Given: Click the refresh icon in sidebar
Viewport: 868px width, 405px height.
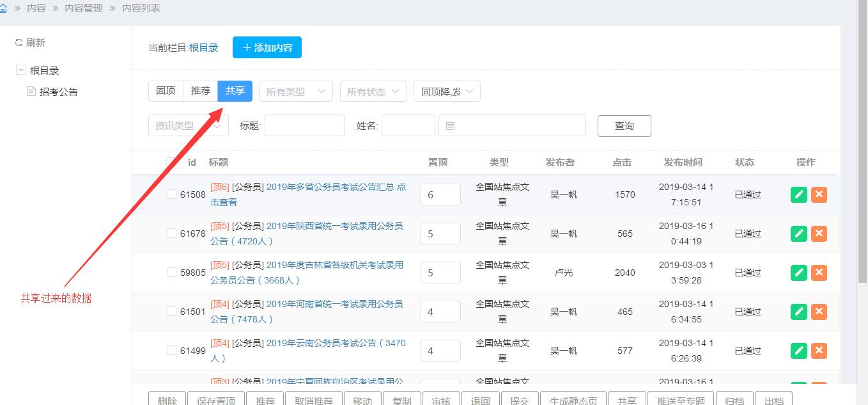Looking at the screenshot, I should pyautogui.click(x=19, y=43).
